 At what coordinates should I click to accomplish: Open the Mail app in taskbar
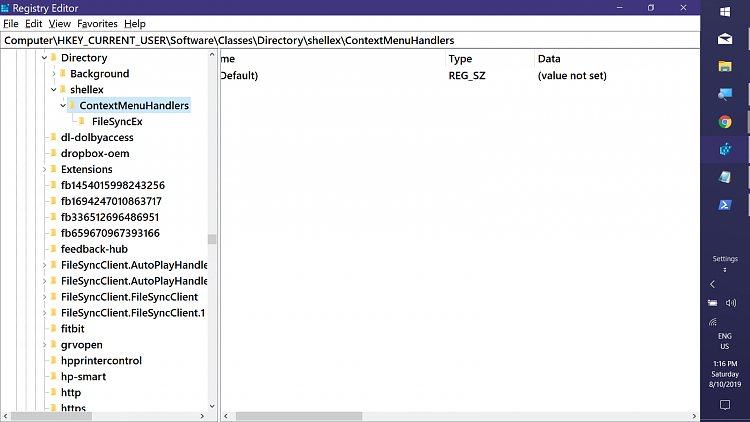[725, 39]
